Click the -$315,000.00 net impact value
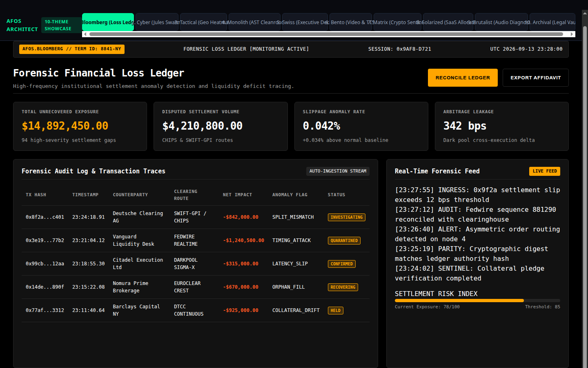The height and width of the screenshot is (368, 588). click(x=241, y=264)
